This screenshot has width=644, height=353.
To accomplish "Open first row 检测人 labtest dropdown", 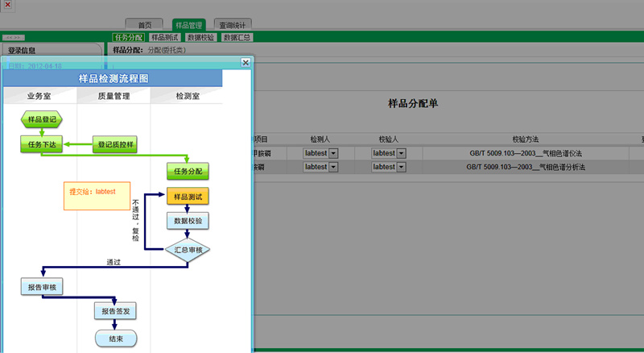I will [x=333, y=153].
